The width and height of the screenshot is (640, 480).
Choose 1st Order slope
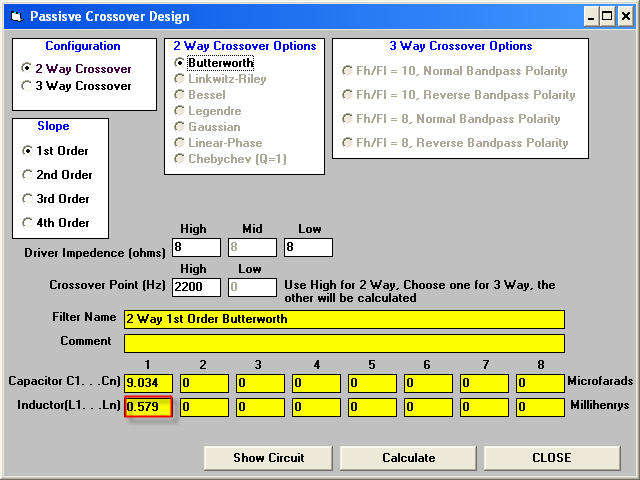[55, 151]
